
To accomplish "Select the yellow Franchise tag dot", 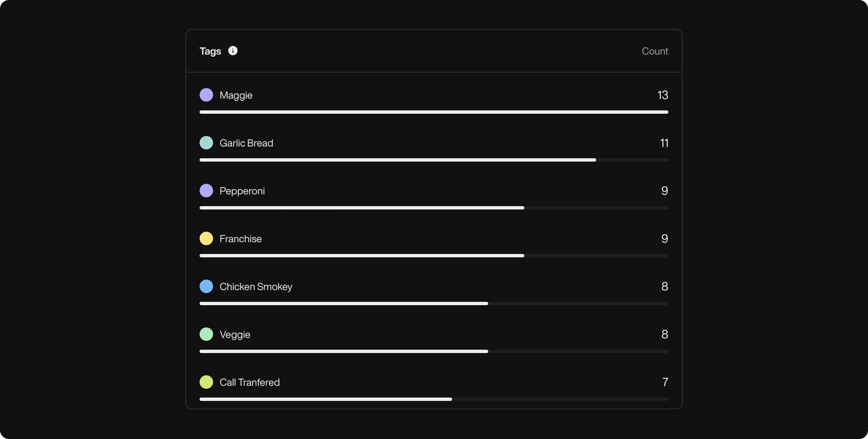I will [x=206, y=239].
